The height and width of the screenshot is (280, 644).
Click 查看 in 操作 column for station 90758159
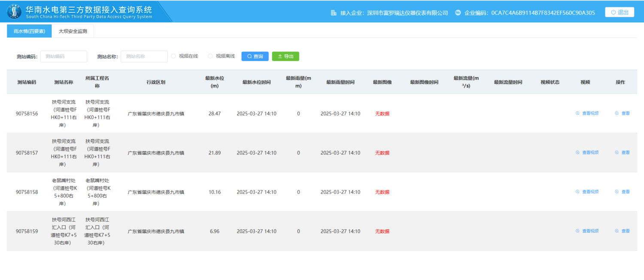[622, 231]
